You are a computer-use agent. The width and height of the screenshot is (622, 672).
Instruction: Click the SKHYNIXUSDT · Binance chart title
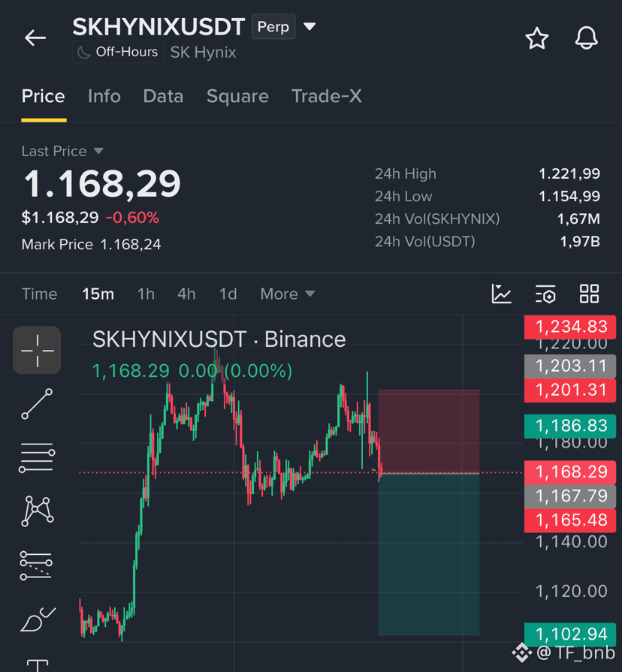coord(219,339)
